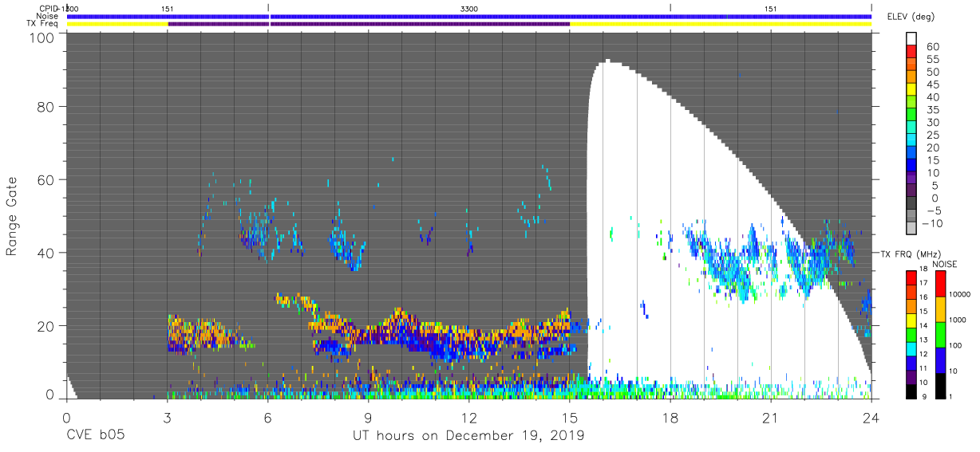Click y-axis tick label 40
The height and width of the screenshot is (452, 980).
(x=45, y=253)
